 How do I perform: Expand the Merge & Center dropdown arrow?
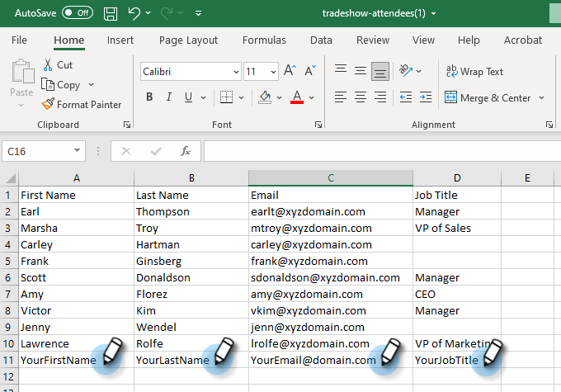[x=542, y=98]
